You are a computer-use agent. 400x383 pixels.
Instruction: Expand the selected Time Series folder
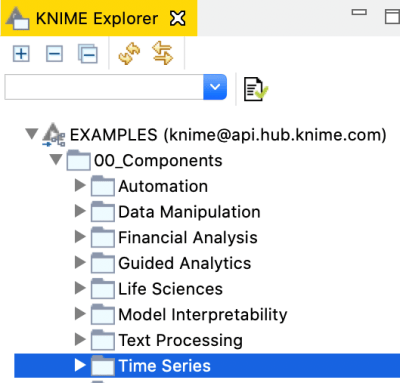pyautogui.click(x=80, y=365)
